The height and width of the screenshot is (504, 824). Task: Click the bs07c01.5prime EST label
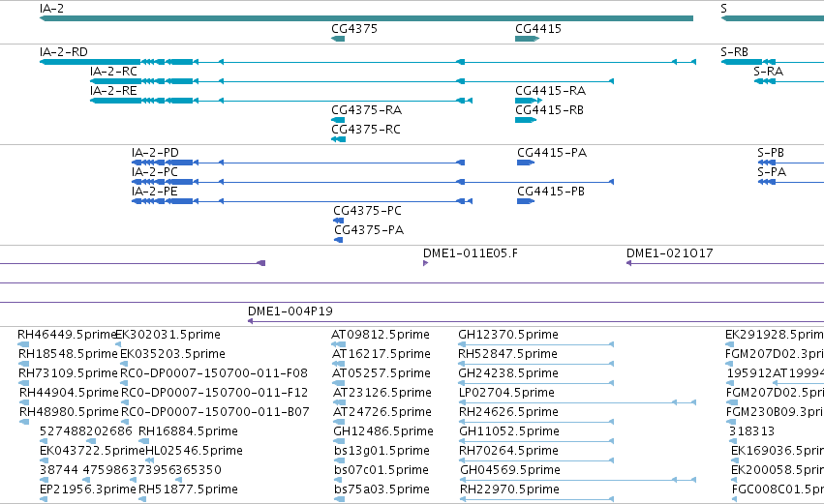(381, 471)
